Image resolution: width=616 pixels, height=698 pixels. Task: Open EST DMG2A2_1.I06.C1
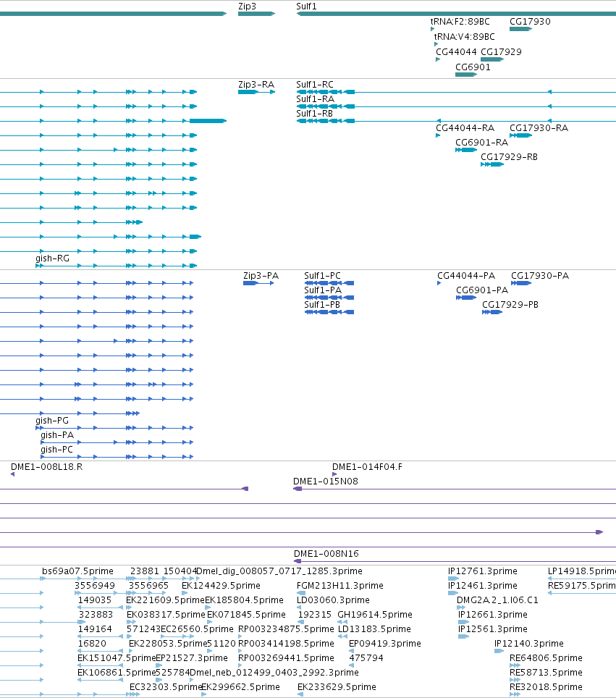497,600
